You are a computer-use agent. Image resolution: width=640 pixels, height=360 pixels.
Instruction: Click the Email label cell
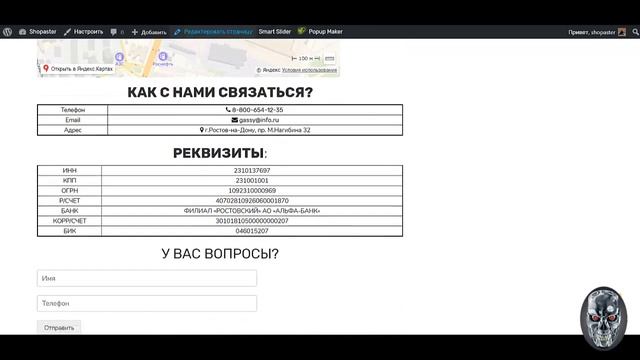pyautogui.click(x=73, y=120)
